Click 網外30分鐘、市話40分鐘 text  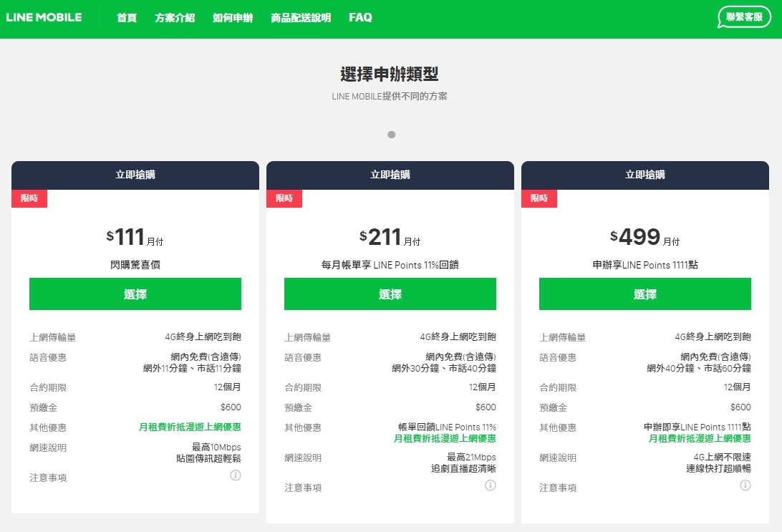444,369
